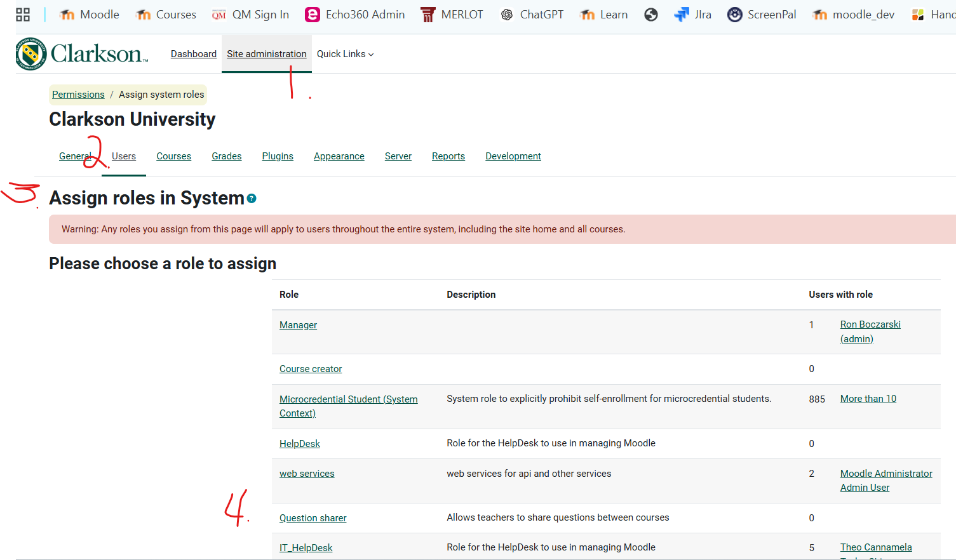Select the Course creator role link
The width and height of the screenshot is (956, 560).
coord(311,369)
